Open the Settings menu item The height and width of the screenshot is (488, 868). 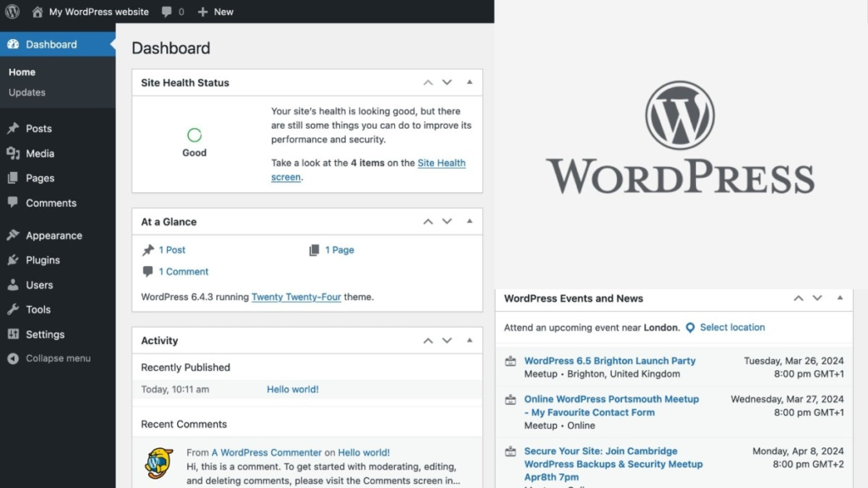45,334
